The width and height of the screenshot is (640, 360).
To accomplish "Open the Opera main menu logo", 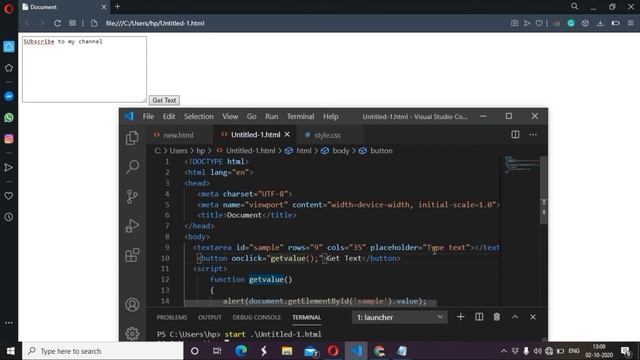I will (x=9, y=8).
